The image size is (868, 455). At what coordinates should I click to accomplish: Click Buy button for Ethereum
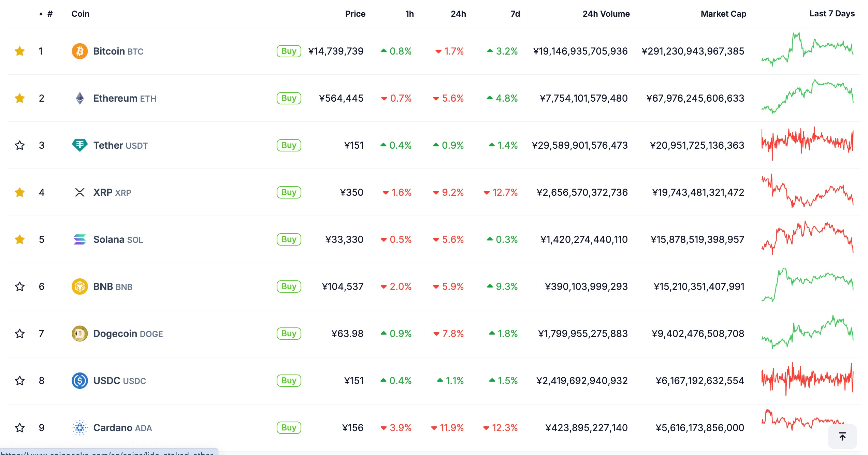click(289, 98)
